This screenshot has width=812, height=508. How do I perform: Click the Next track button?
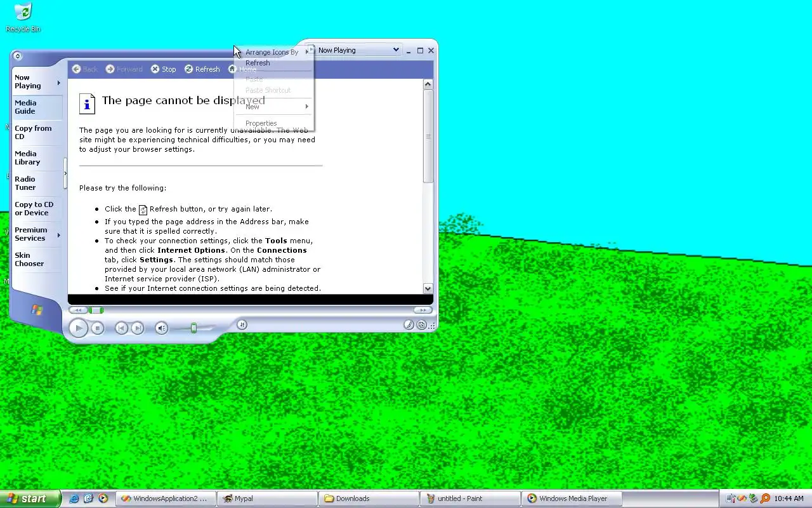137,328
